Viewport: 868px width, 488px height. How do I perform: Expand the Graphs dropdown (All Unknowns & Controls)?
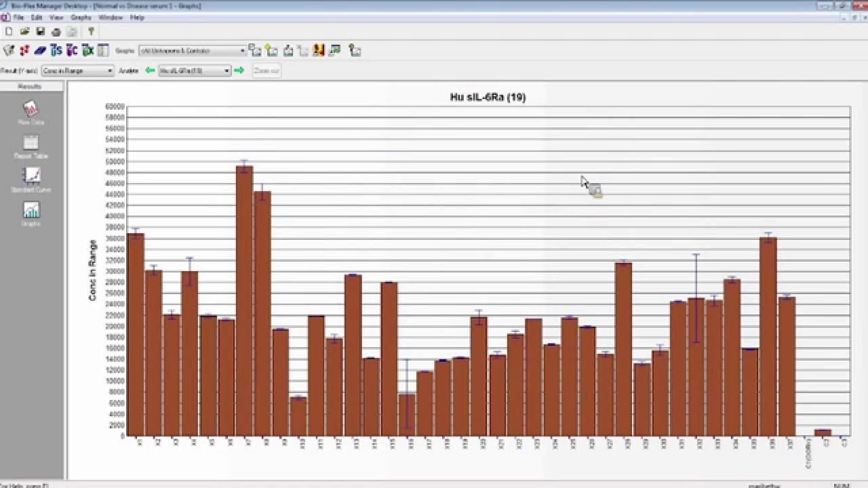click(x=242, y=51)
